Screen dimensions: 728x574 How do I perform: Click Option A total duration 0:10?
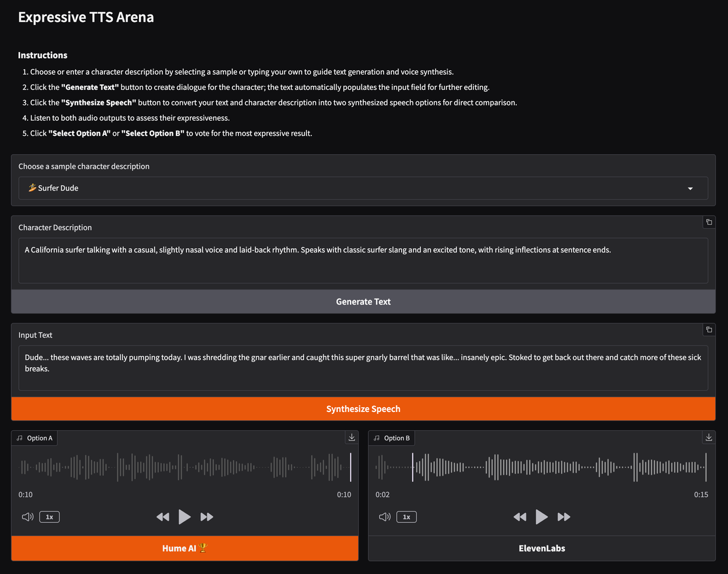pos(344,495)
